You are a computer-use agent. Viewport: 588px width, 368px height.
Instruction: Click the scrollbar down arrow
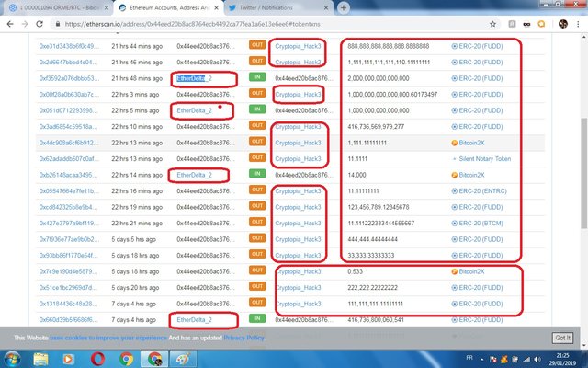584,345
